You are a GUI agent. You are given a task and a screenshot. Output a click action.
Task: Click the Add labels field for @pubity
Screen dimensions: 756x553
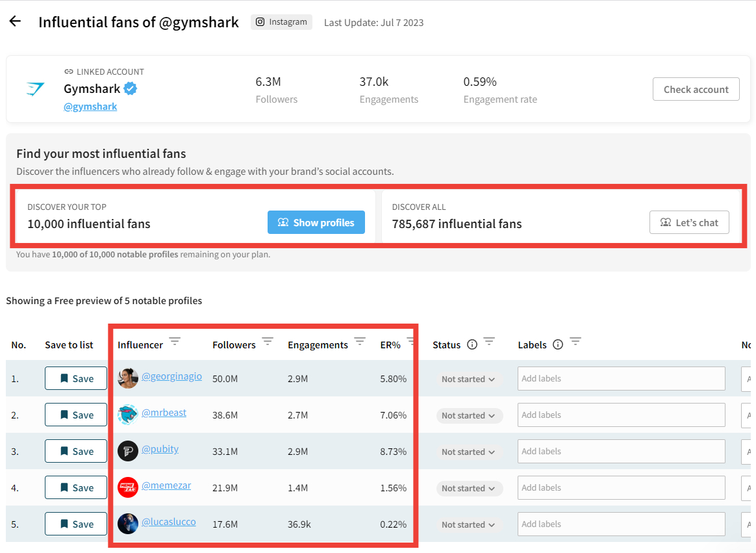(x=622, y=451)
